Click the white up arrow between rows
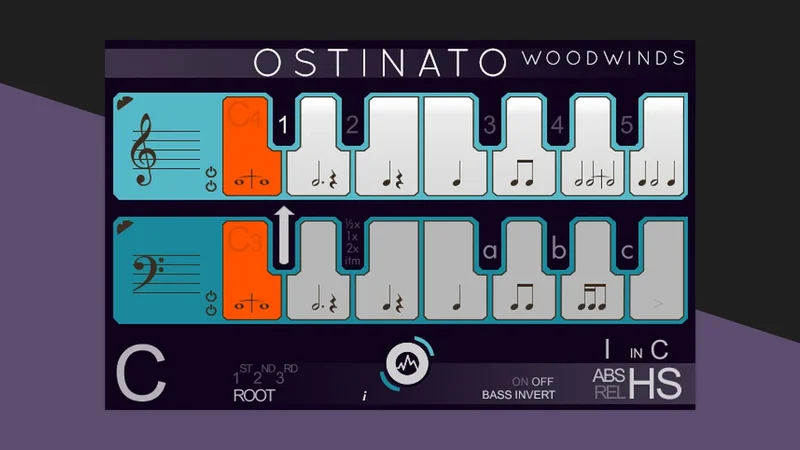This screenshot has height=450, width=800. click(x=284, y=235)
